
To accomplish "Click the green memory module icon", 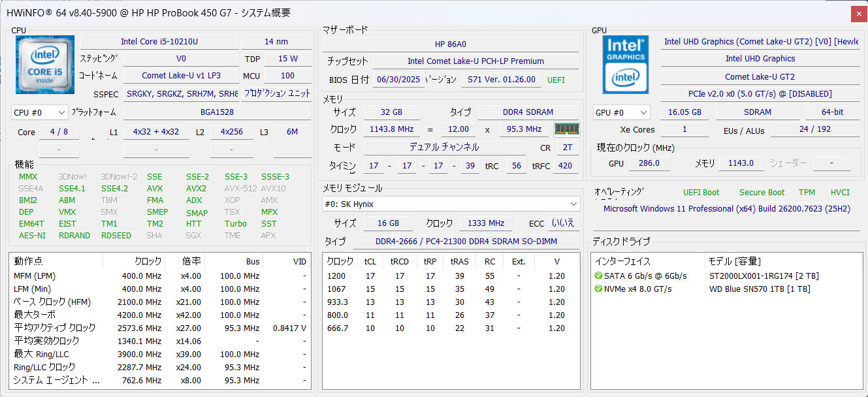I will point(566,129).
